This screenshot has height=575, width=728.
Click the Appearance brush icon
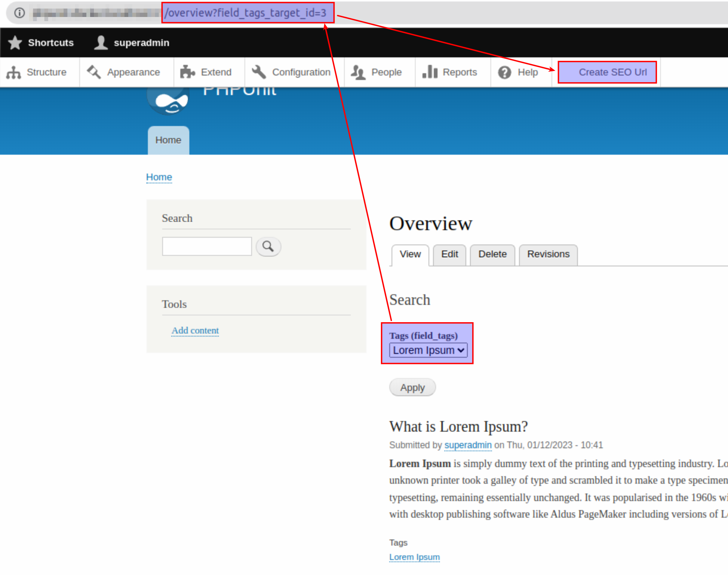tap(93, 72)
